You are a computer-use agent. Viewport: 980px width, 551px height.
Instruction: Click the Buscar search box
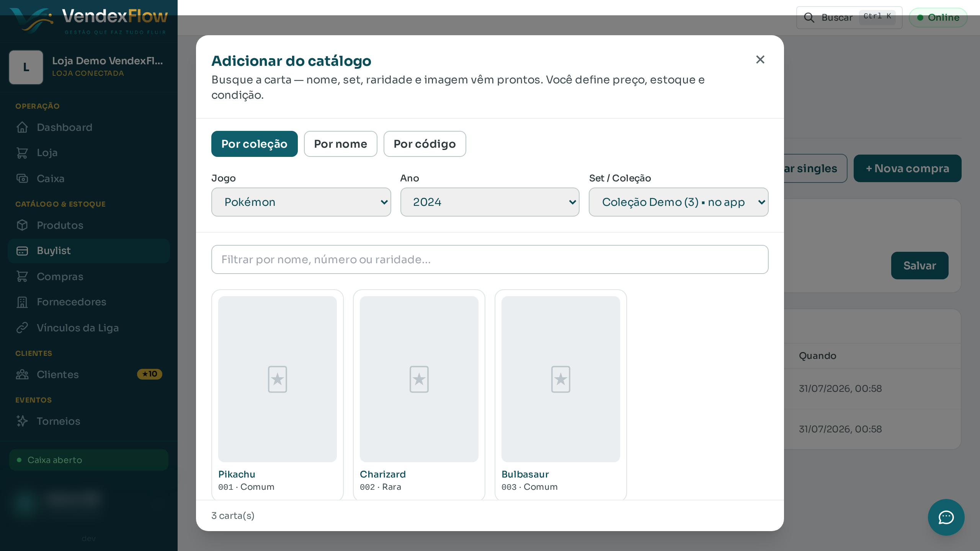(849, 18)
